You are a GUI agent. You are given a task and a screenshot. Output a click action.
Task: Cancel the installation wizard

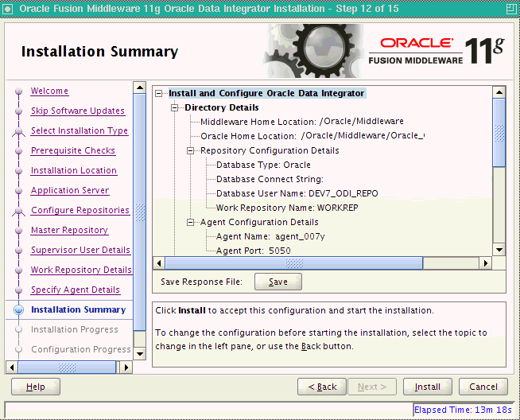pos(483,387)
